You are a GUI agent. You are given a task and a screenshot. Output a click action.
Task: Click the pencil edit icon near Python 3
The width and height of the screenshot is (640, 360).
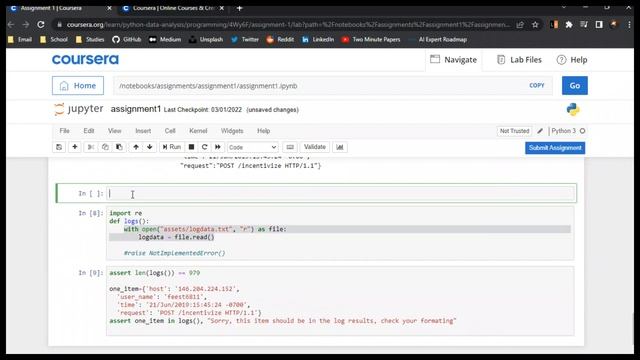click(540, 131)
